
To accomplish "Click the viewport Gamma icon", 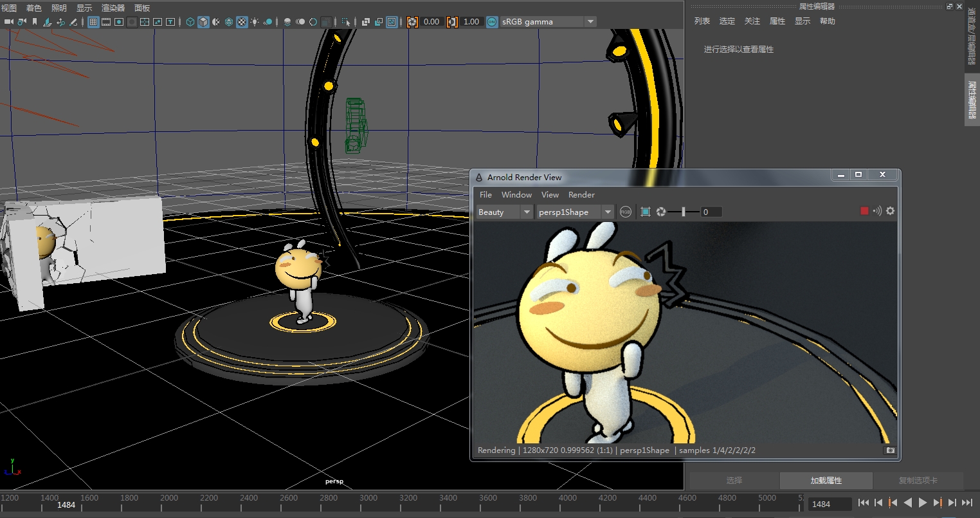I will 452,22.
